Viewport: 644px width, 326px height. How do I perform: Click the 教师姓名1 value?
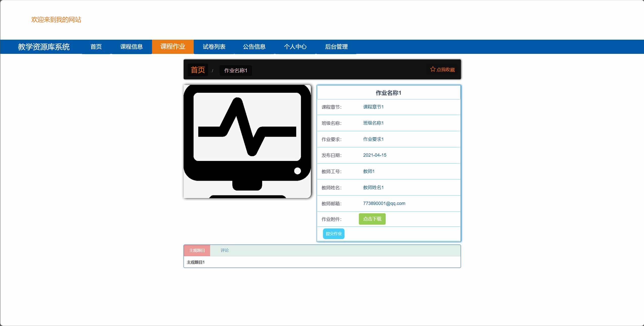[x=373, y=188]
